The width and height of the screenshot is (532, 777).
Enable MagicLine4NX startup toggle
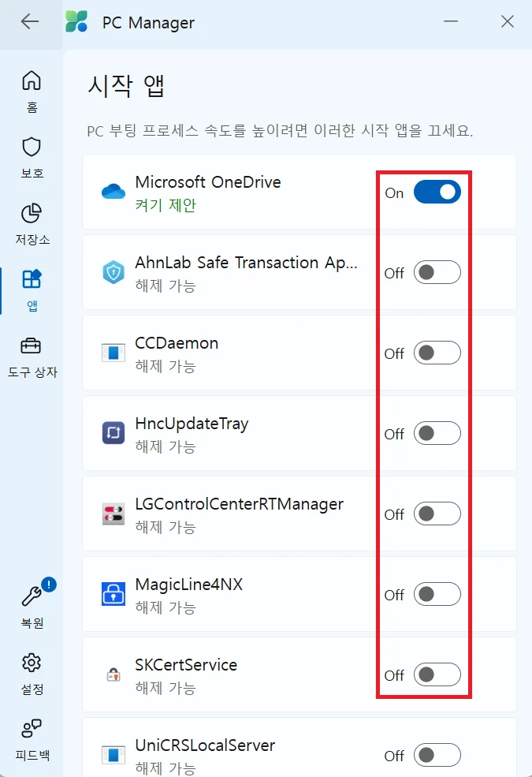click(437, 594)
